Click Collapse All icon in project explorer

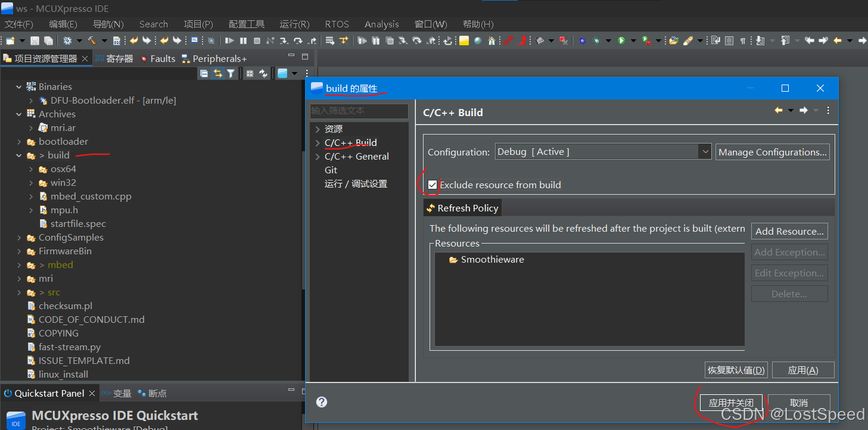pos(204,73)
